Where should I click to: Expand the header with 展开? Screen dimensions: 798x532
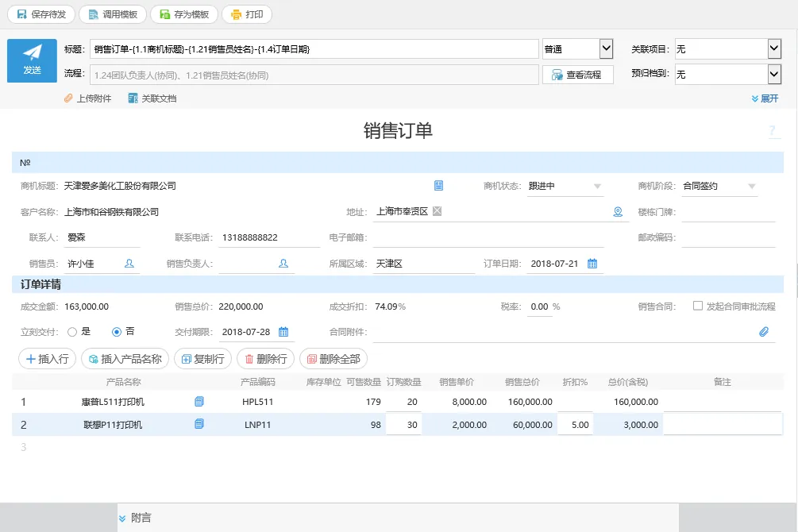click(x=765, y=98)
